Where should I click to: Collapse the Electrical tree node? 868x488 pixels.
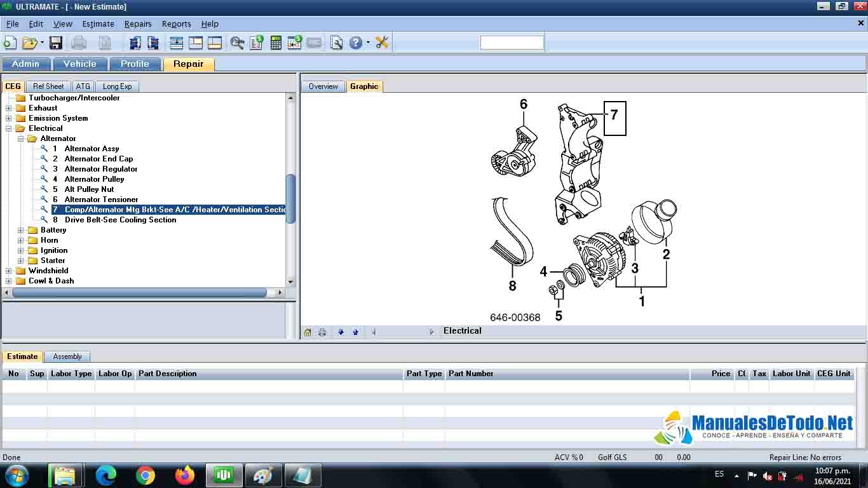[9, 128]
